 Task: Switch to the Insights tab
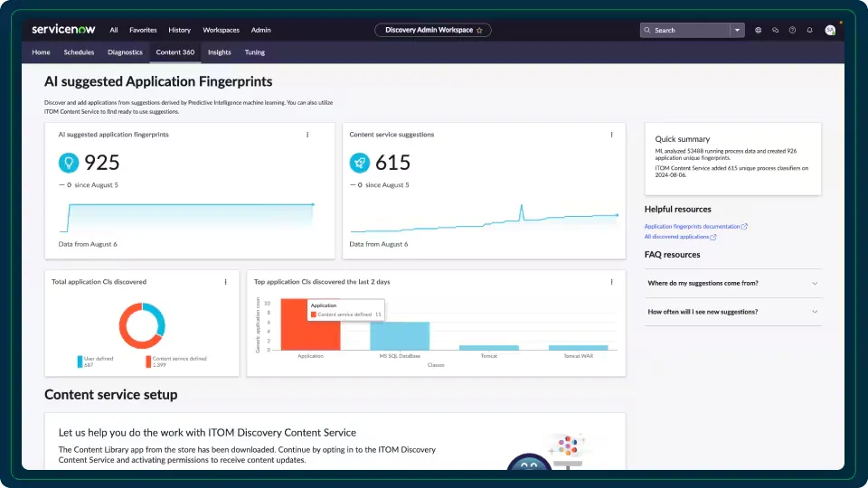tap(219, 52)
